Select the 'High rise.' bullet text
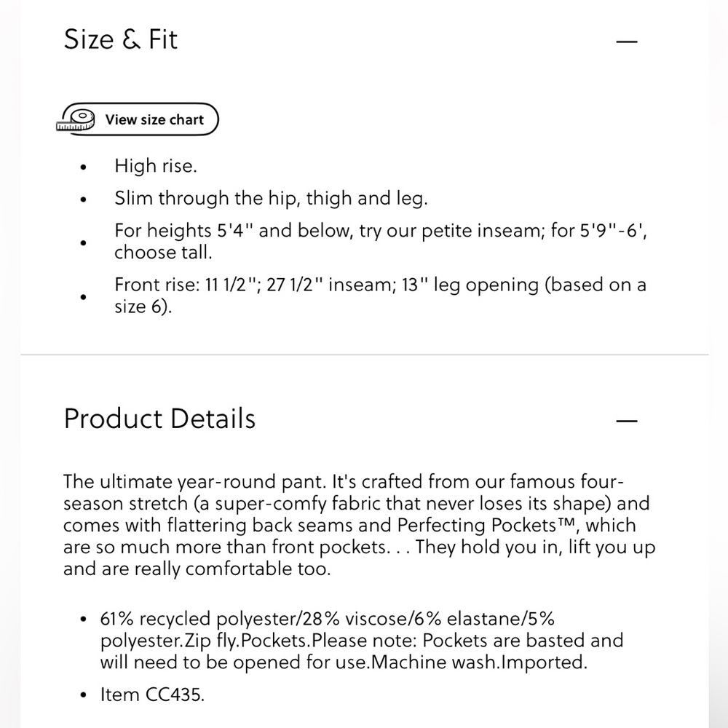Image resolution: width=728 pixels, height=728 pixels. 156,166
